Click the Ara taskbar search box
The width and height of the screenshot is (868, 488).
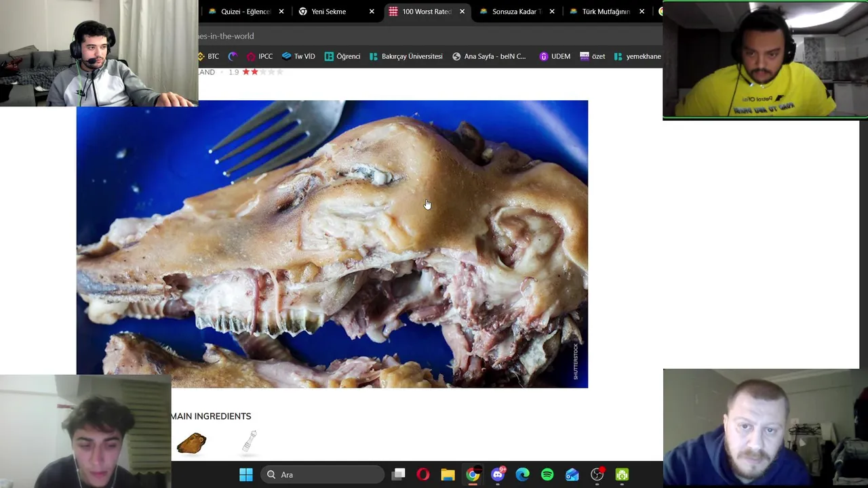[x=323, y=475]
